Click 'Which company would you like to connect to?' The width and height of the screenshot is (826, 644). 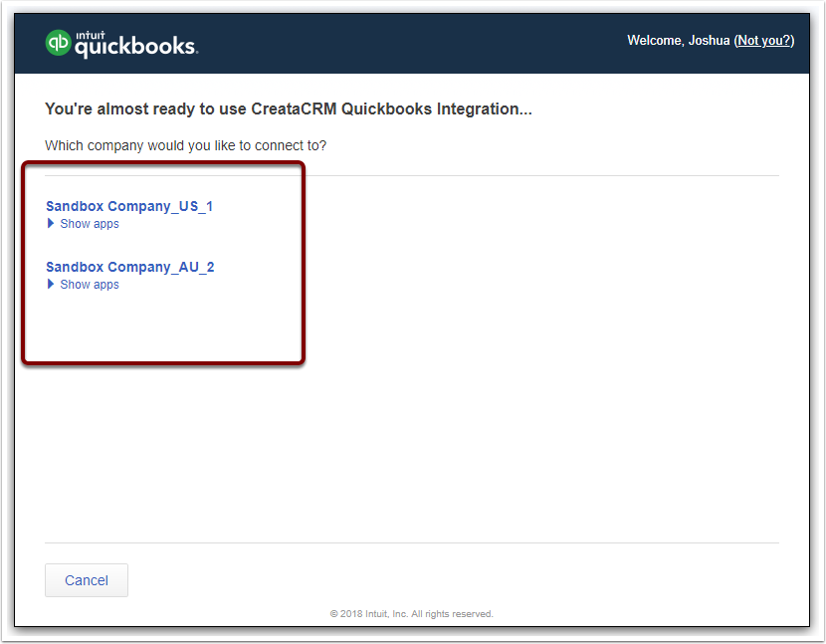185,145
